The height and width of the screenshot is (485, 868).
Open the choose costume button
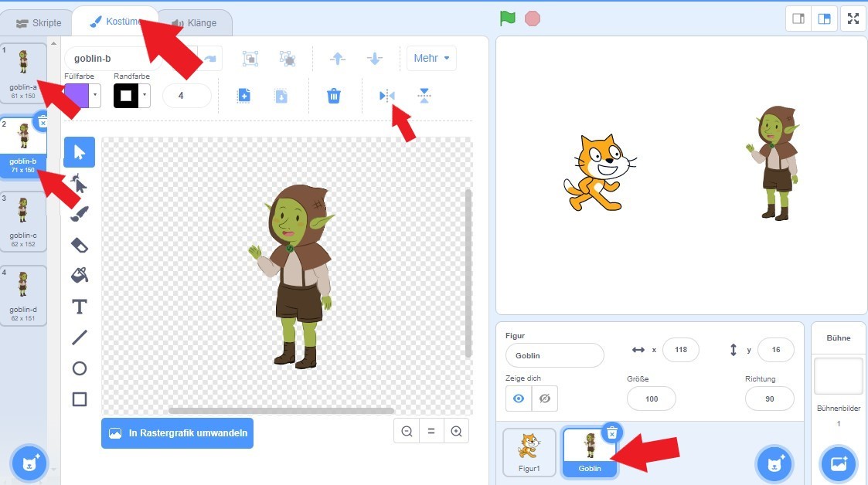point(29,463)
